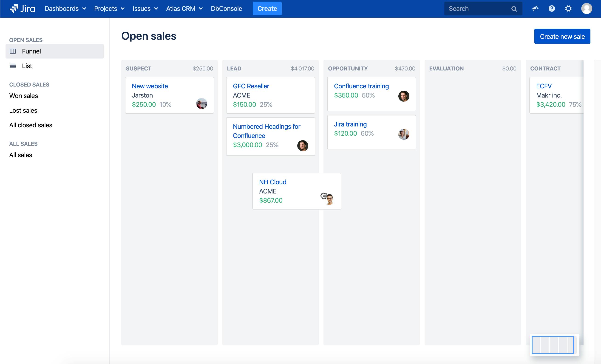Click avatar on New website card
Screen dimensions: 601x364
pyautogui.click(x=201, y=104)
